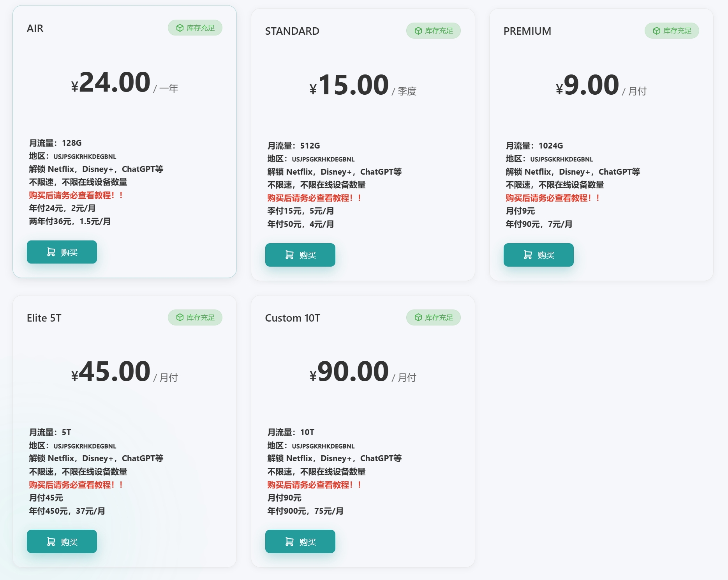This screenshot has width=728, height=580.
Task: Click the ¥15.00 quarterly price
Action: (x=353, y=85)
